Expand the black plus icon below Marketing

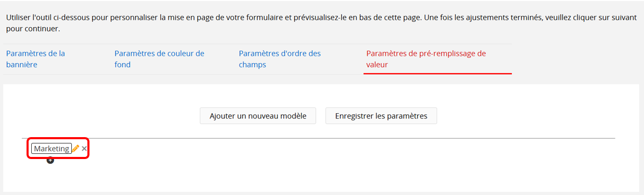tap(50, 160)
